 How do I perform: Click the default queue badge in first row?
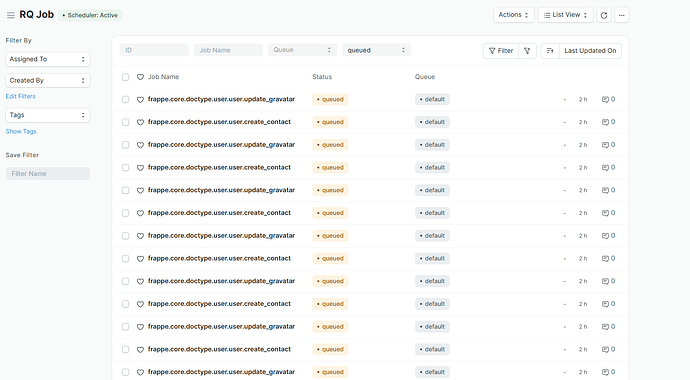432,99
